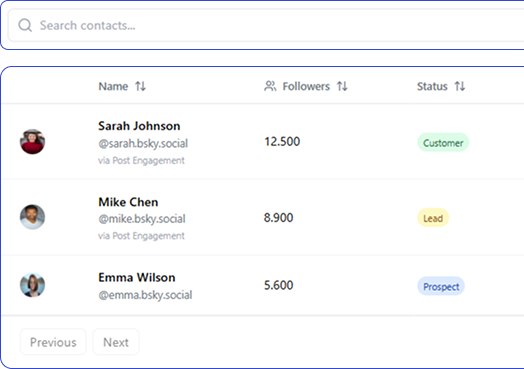524x369 pixels.
Task: Click the Customer status badge
Action: coord(443,143)
